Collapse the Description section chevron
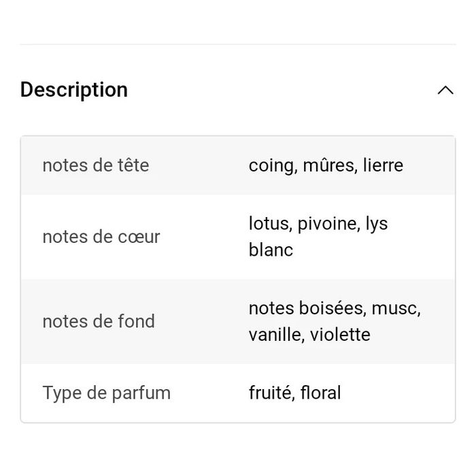 445,90
